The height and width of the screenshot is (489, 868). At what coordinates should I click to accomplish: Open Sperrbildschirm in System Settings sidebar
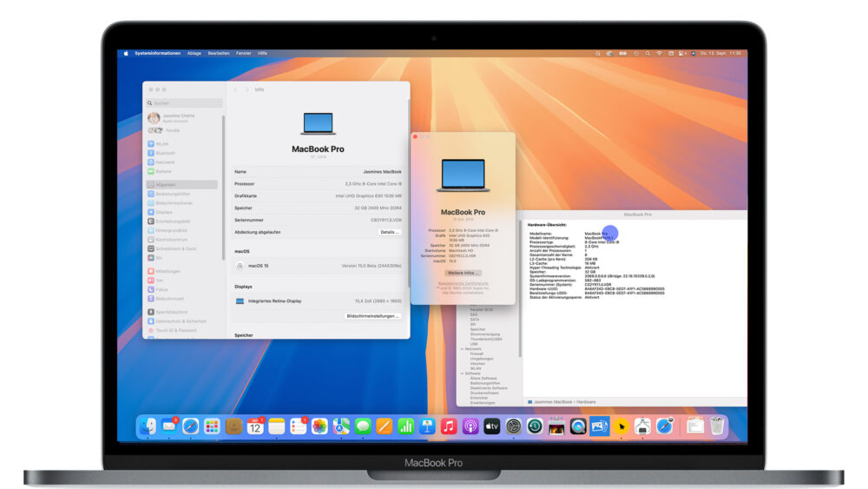pos(168,312)
